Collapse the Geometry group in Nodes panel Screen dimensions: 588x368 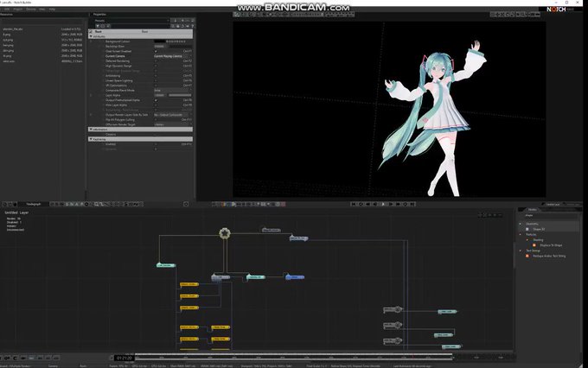point(521,224)
